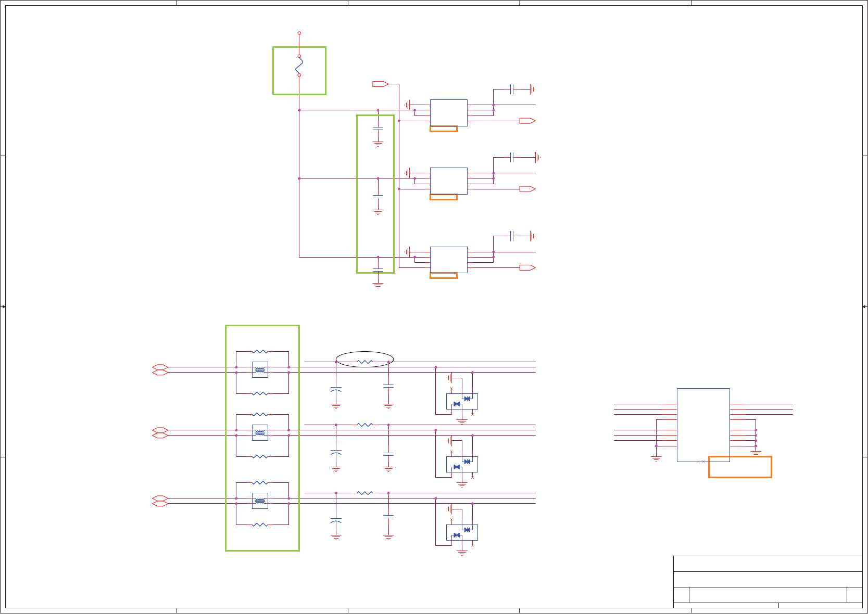The height and width of the screenshot is (614, 868).
Task: Select the power terminal circle above the fuse
Action: 299,33
